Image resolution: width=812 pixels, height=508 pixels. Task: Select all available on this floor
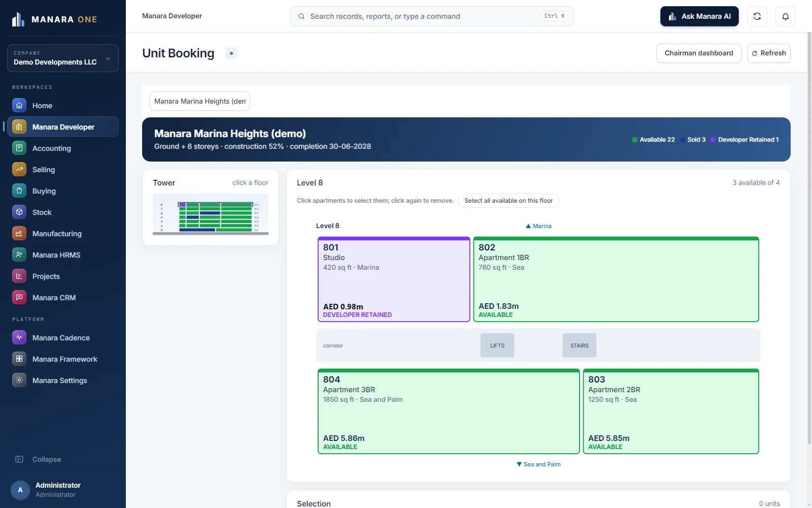(x=509, y=201)
